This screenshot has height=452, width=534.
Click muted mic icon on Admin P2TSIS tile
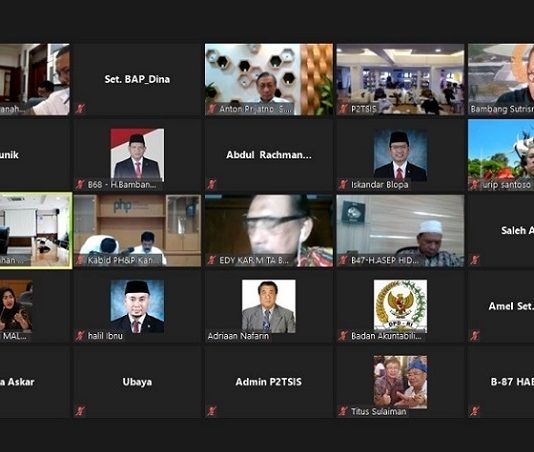[211, 411]
